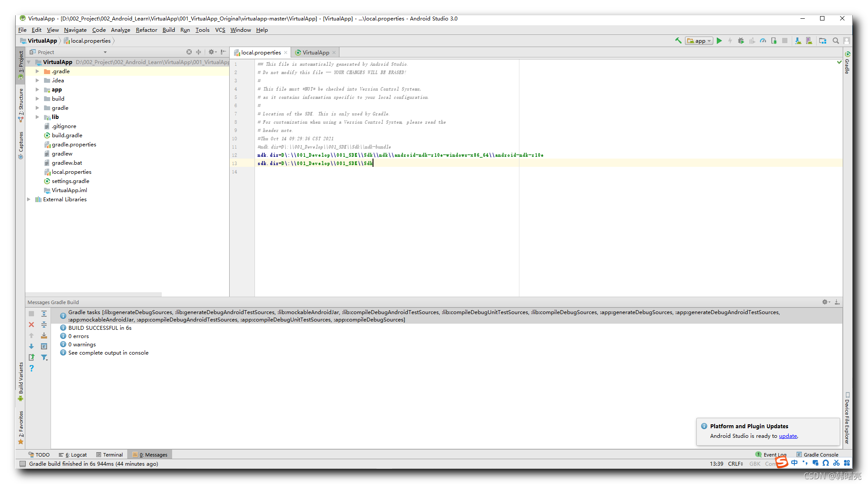Click the Project panel horizontal scrollbar
This screenshot has height=484, width=868.
point(93,294)
